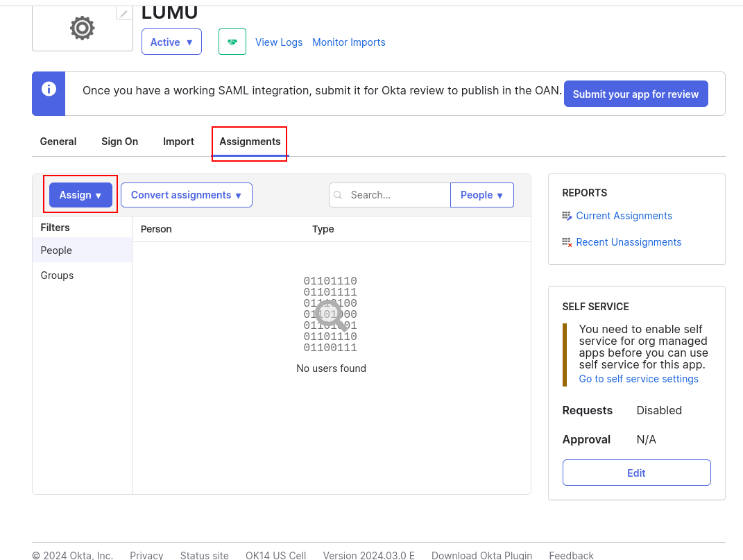
Task: Select the Groups filter
Action: (57, 275)
